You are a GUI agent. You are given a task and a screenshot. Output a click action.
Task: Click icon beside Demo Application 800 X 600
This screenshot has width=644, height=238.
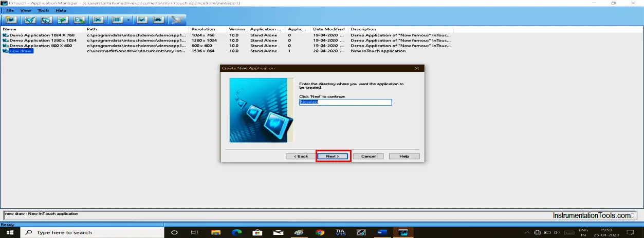6,46
